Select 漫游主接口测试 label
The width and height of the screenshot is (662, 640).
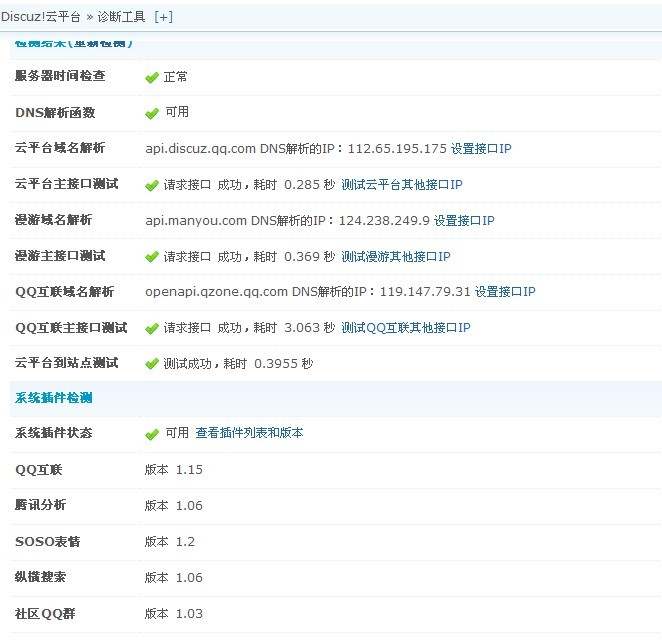pos(60,256)
